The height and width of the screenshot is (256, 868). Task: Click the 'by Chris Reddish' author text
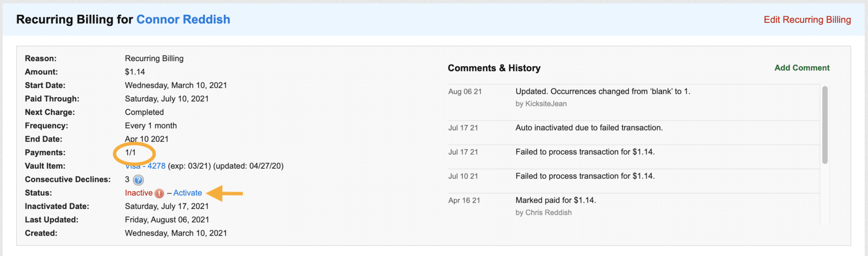click(x=543, y=213)
